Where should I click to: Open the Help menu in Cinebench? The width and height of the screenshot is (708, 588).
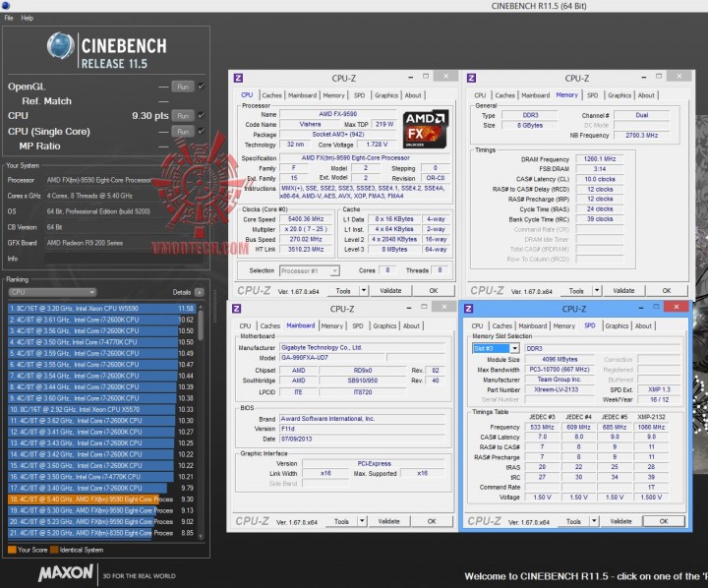tap(28, 18)
